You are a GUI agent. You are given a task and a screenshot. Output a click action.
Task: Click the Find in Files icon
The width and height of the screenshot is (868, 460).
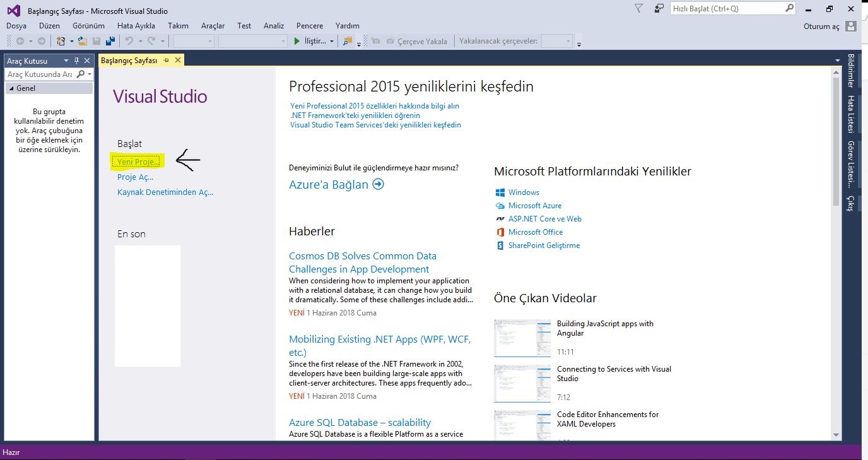click(348, 41)
